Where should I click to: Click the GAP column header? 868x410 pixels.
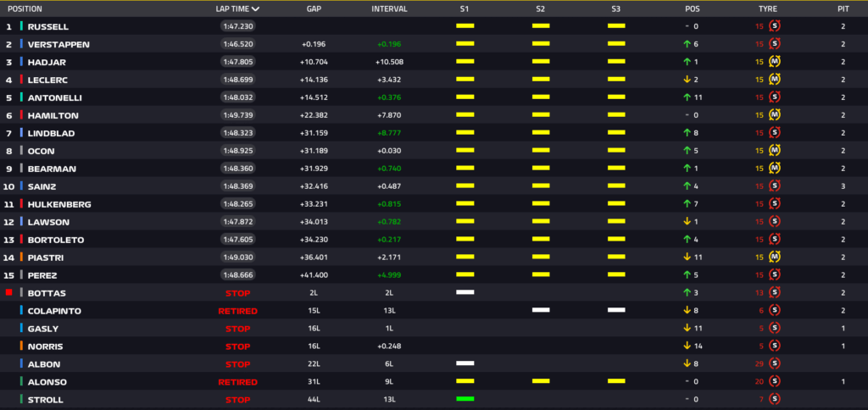click(314, 8)
